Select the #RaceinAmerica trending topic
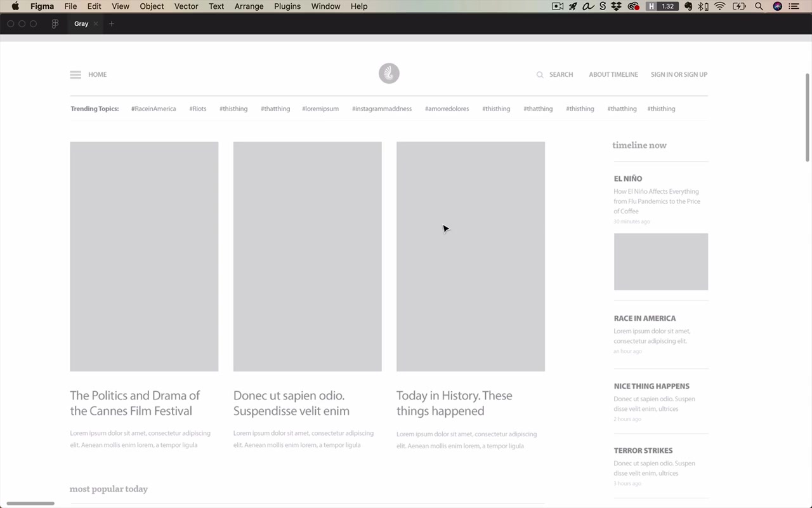 [x=154, y=109]
